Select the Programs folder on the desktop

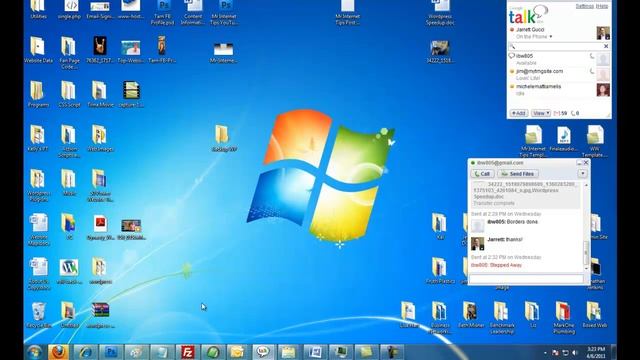coord(38,94)
